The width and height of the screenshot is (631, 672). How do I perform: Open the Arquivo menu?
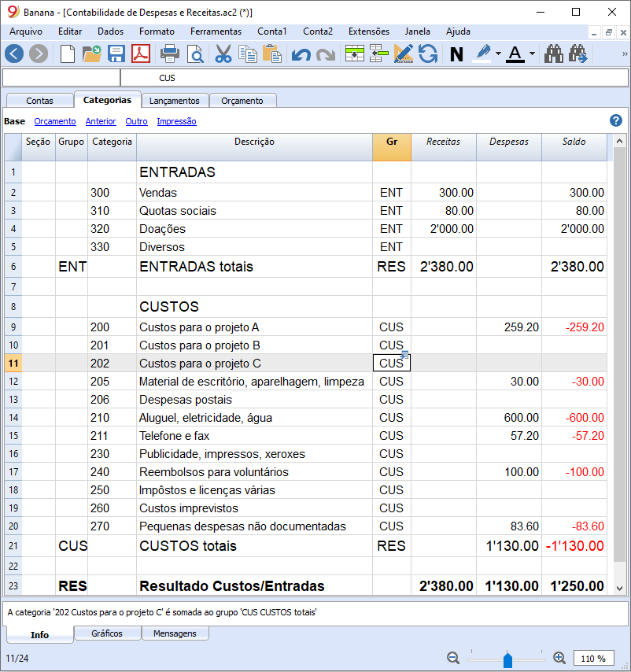coord(26,31)
